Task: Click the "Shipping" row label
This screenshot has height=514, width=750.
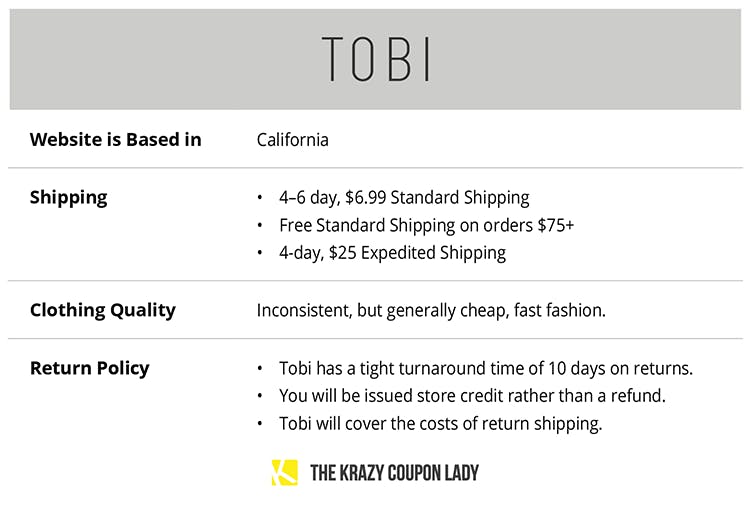Action: click(x=68, y=197)
